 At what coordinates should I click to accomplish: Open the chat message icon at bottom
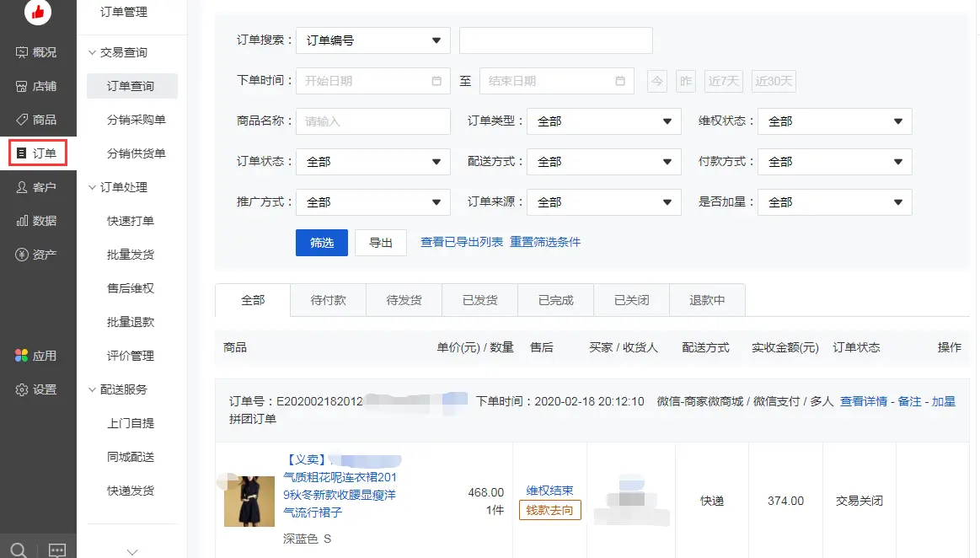tap(57, 550)
